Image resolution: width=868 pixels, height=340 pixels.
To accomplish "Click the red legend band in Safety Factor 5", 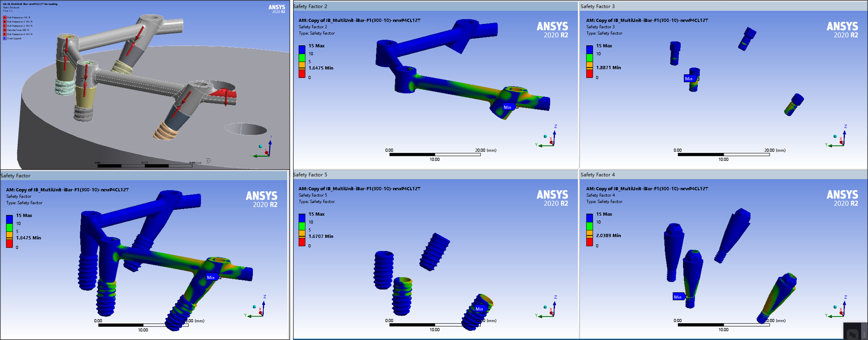I will coord(302,242).
